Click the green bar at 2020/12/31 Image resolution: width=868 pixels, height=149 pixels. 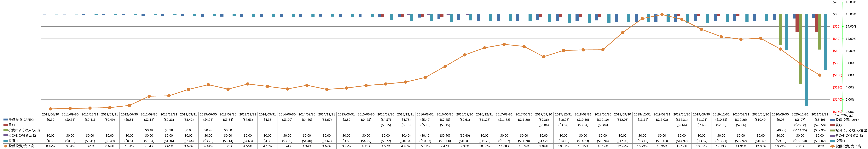coord(800,49)
